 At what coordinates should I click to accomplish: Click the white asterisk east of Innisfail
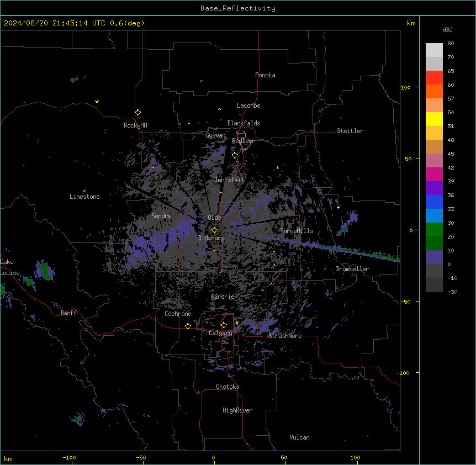pos(277,167)
